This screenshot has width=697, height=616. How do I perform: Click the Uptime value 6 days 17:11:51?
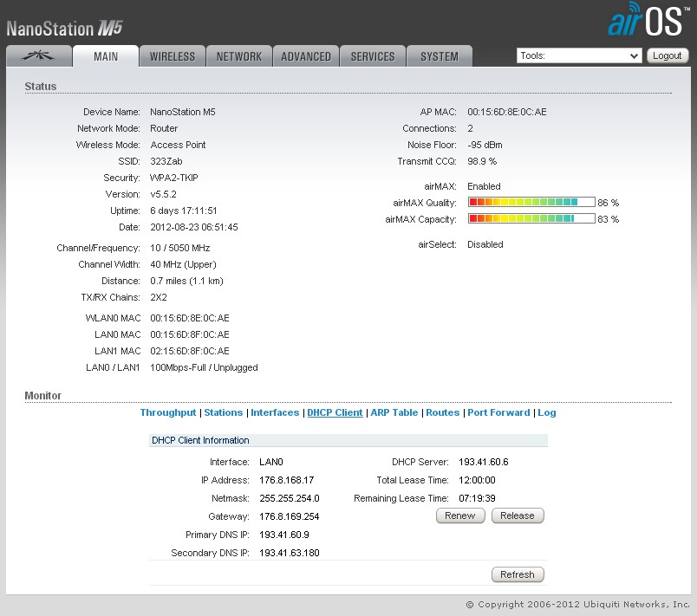coord(184,211)
